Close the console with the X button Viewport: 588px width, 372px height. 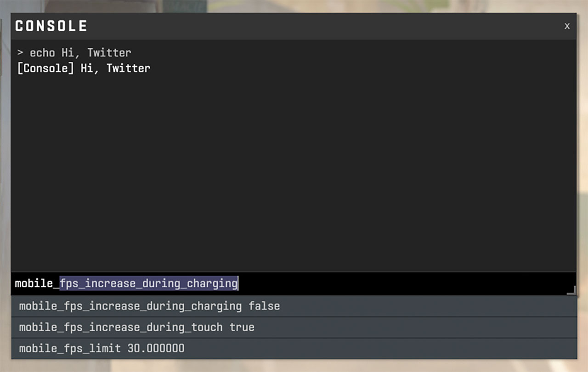pos(567,26)
